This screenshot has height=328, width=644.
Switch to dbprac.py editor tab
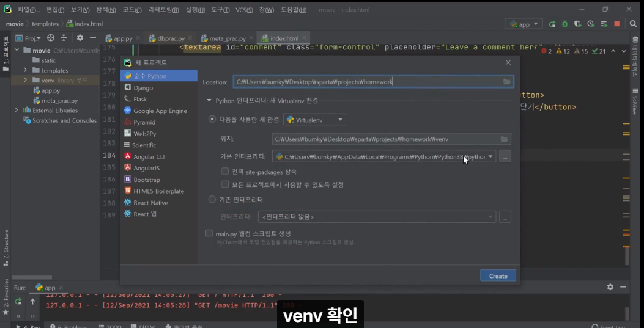point(171,38)
